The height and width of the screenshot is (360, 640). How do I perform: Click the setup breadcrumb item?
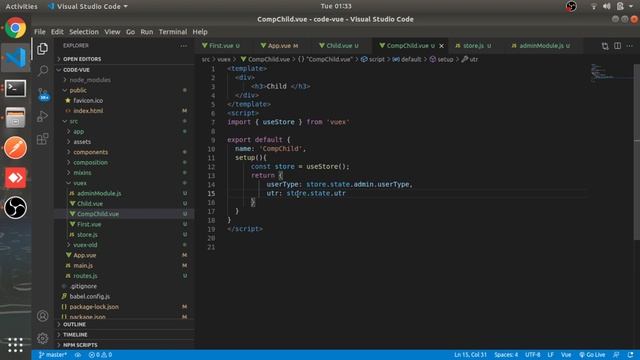[441, 60]
